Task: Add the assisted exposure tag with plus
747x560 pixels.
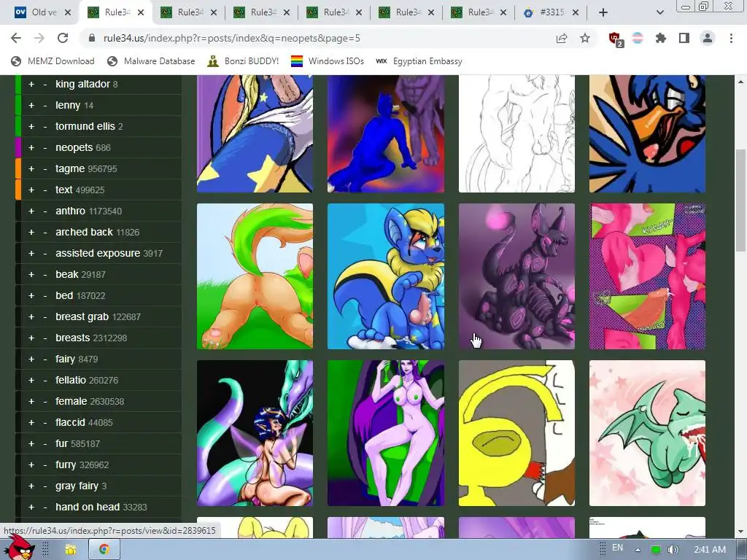Action: 31,253
